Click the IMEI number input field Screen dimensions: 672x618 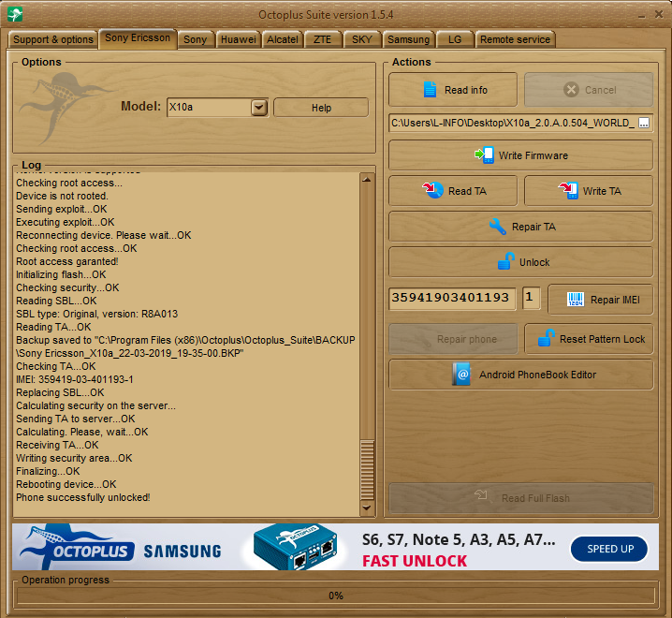pos(452,298)
